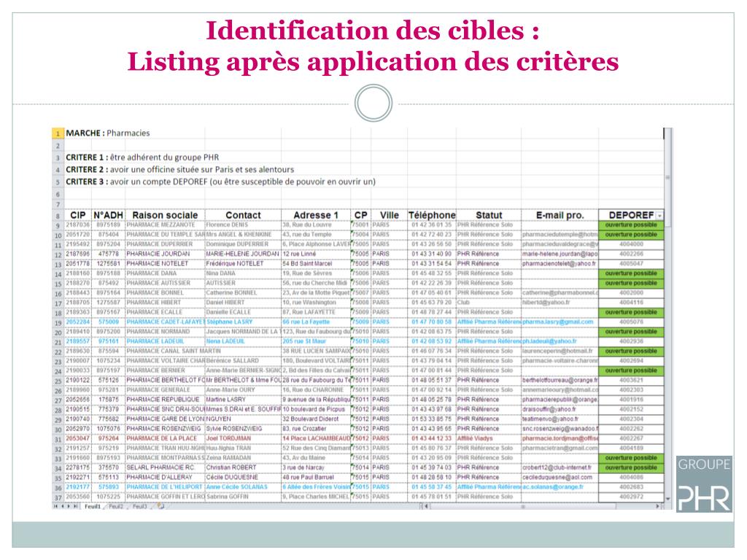Click address 32 Boulevard Diderot cell
This screenshot has height=560, width=747.
point(315,419)
